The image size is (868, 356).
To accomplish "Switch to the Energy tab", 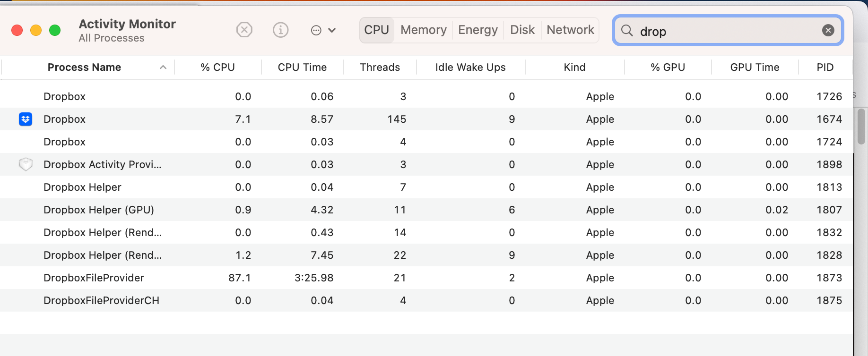I will tap(477, 30).
